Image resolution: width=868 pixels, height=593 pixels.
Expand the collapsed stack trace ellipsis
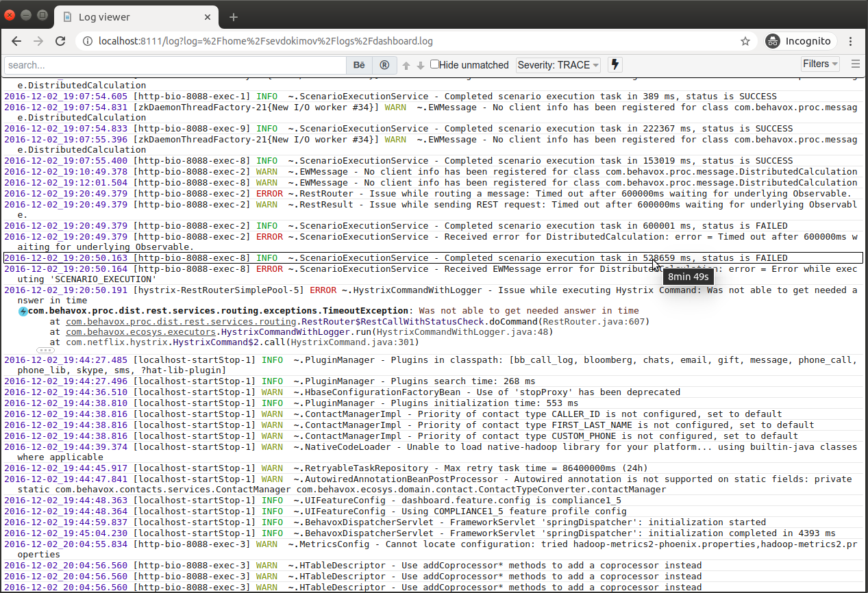[x=45, y=349]
